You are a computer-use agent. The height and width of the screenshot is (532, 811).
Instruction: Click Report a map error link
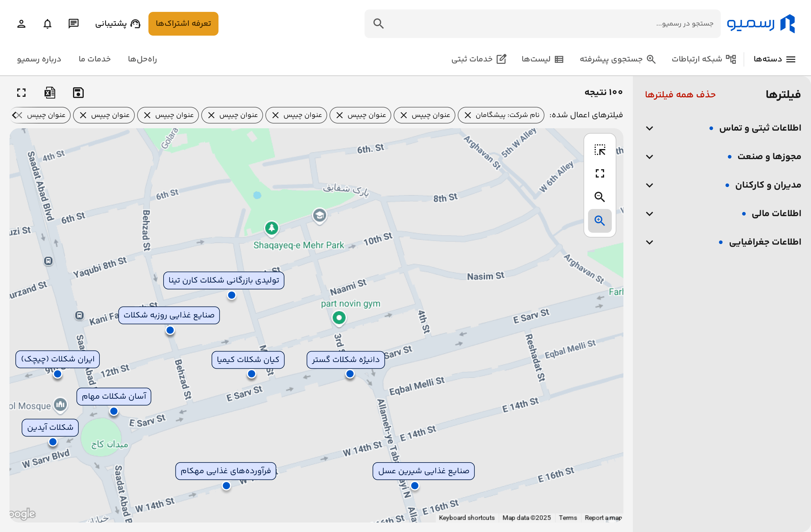603,518
